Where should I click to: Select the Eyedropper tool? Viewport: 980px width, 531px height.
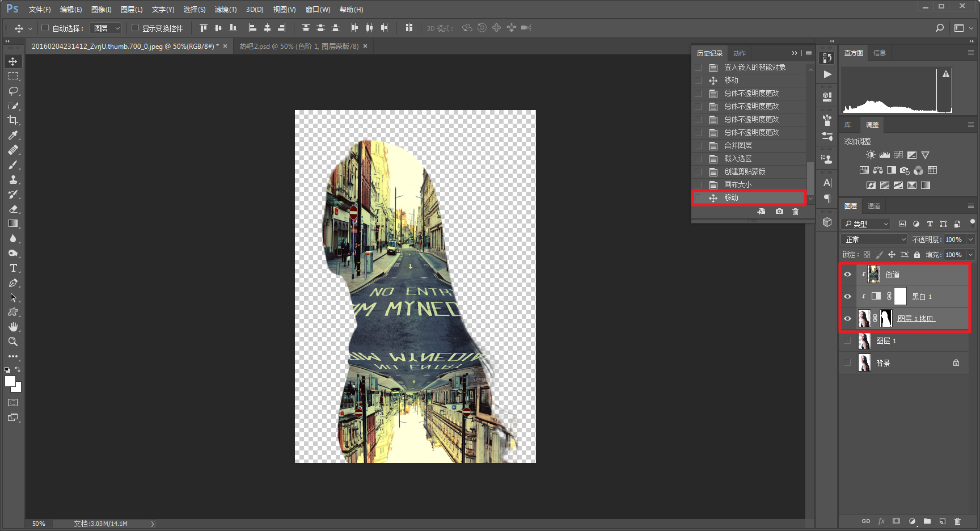pyautogui.click(x=13, y=135)
